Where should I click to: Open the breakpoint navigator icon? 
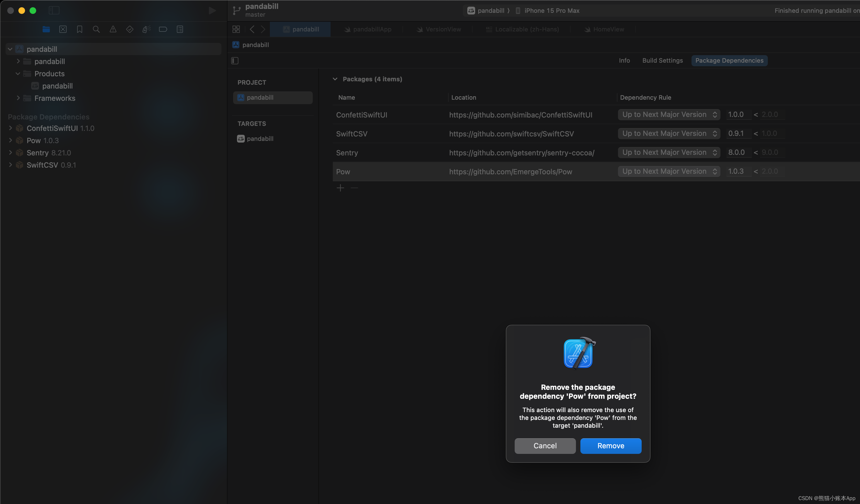[x=163, y=29]
